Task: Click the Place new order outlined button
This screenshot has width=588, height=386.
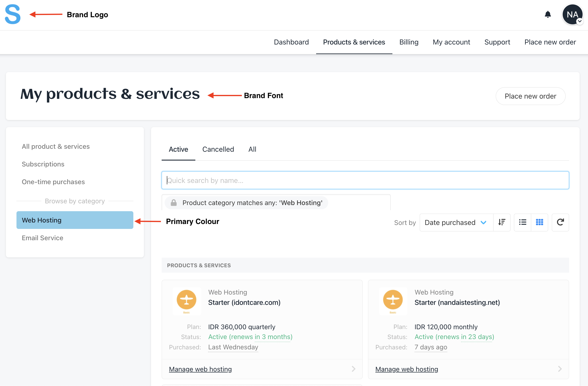Action: point(530,96)
